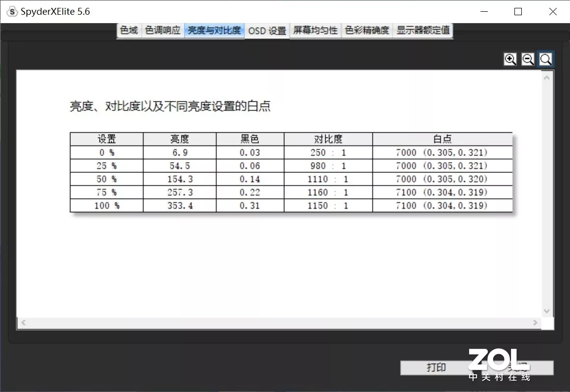Click the 对比度 column header cell

point(328,139)
